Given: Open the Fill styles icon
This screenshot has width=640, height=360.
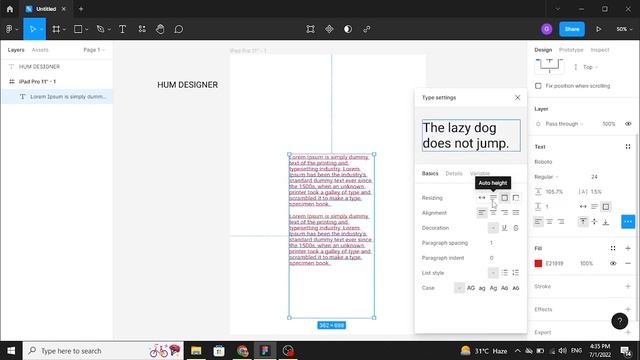Looking at the screenshot, I should coord(613,248).
